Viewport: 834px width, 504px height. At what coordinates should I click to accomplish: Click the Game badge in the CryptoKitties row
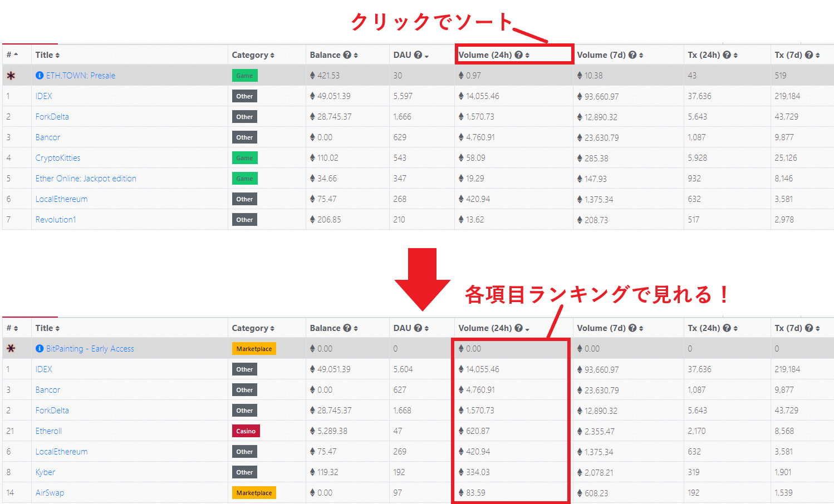click(x=244, y=158)
